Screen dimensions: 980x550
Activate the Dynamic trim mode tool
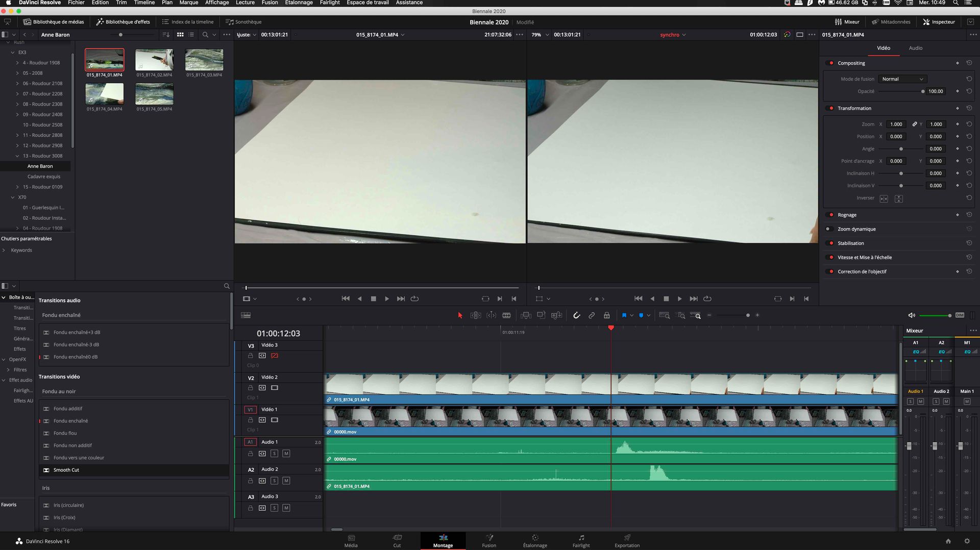click(x=491, y=315)
